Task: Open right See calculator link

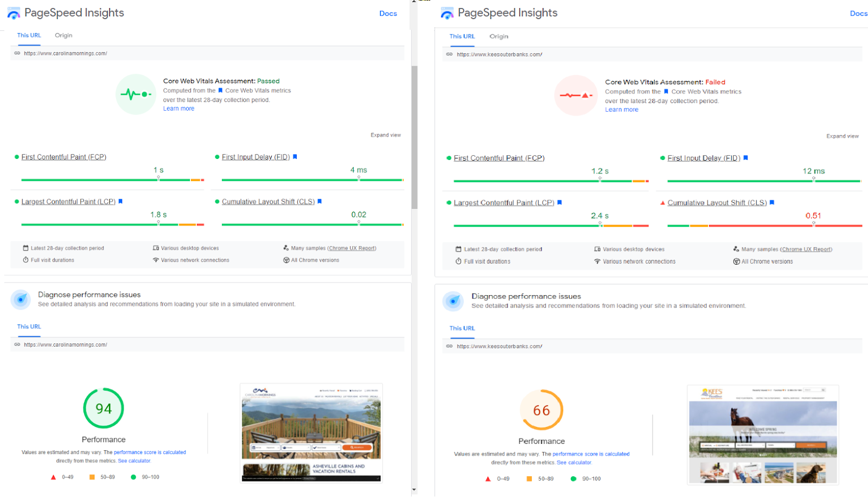Action: 574,462
